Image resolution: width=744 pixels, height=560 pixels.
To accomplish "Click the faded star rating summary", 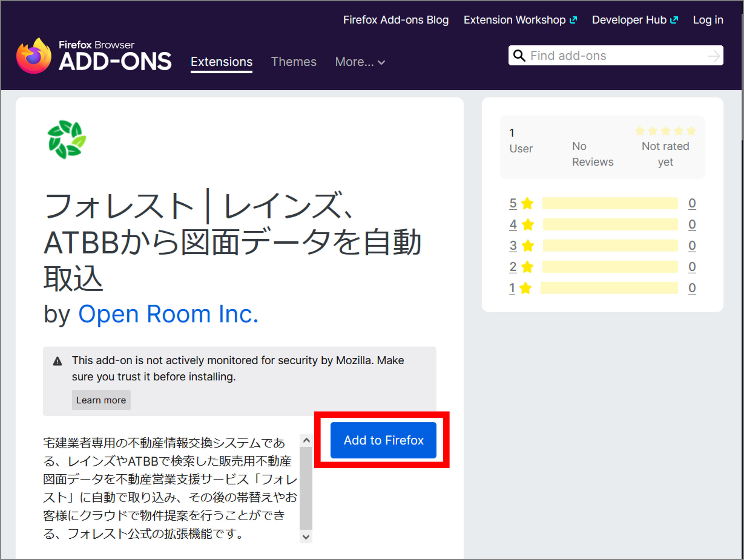I will click(665, 130).
